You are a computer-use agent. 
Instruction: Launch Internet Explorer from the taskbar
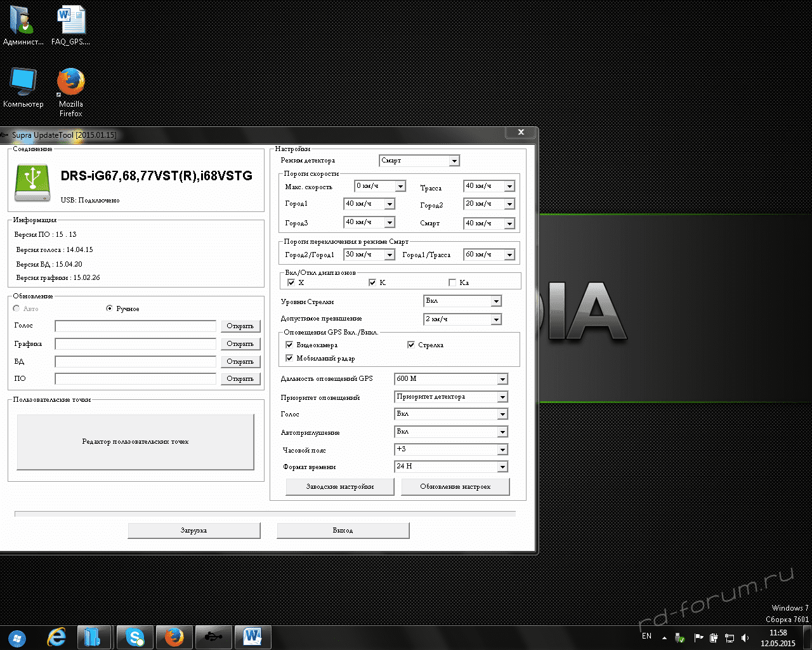coord(56,637)
